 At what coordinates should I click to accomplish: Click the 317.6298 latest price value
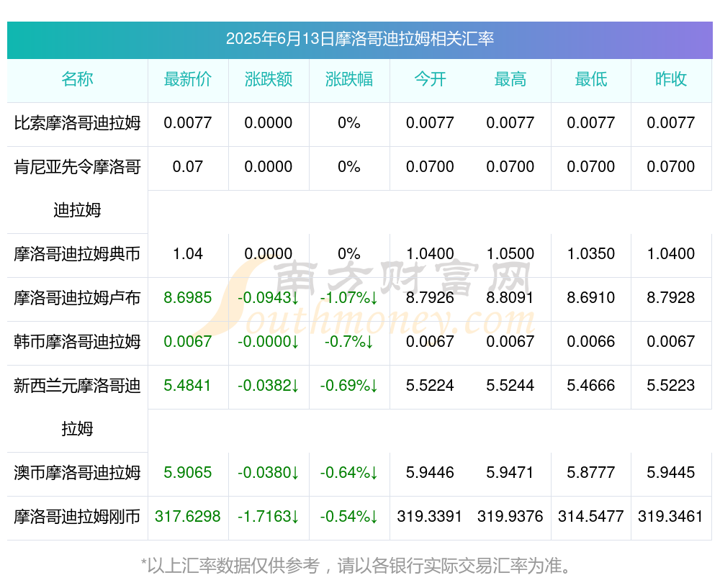(x=188, y=517)
